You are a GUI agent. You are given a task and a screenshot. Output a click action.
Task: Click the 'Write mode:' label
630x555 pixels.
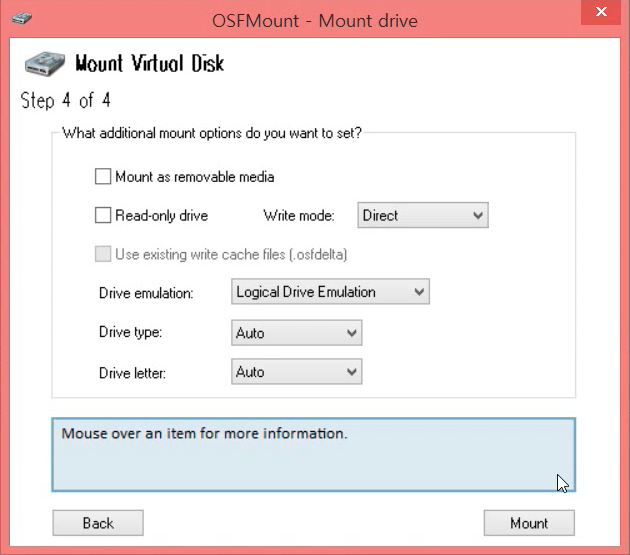[x=299, y=216]
